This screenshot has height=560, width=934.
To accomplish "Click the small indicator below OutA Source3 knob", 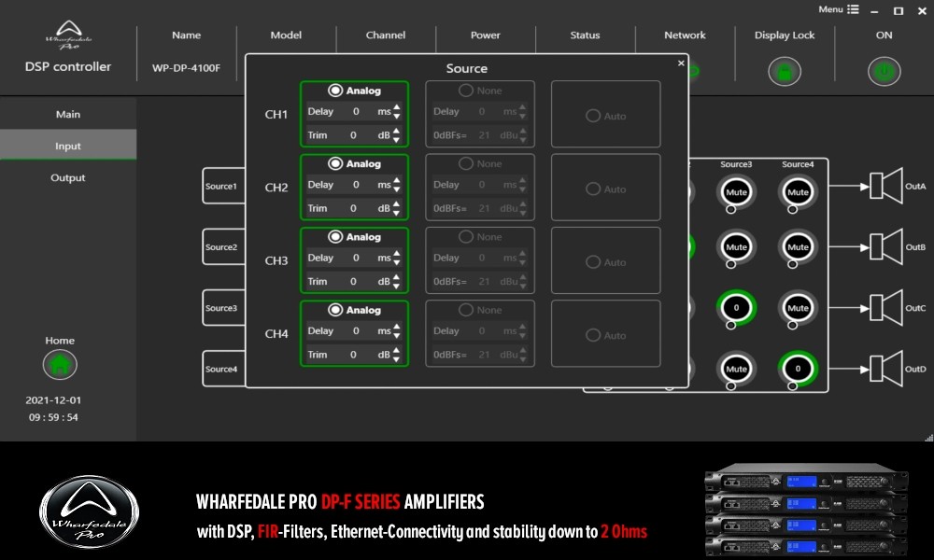I will pos(731,209).
